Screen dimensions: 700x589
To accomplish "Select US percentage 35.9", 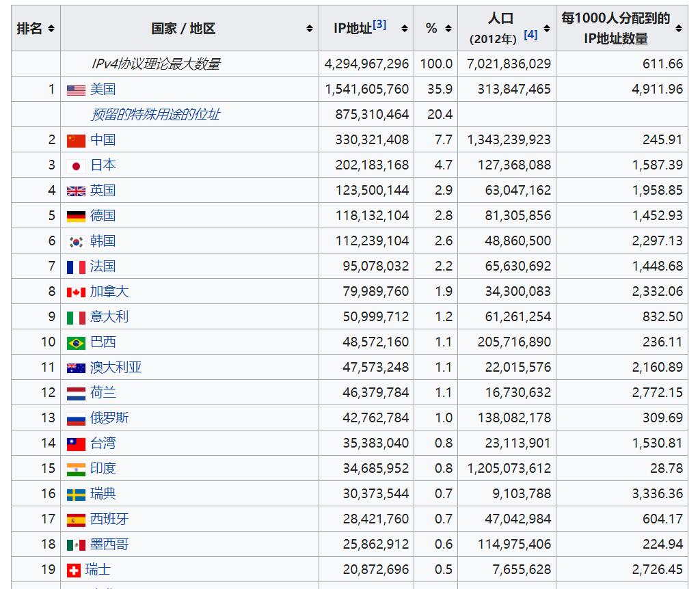I will [440, 90].
